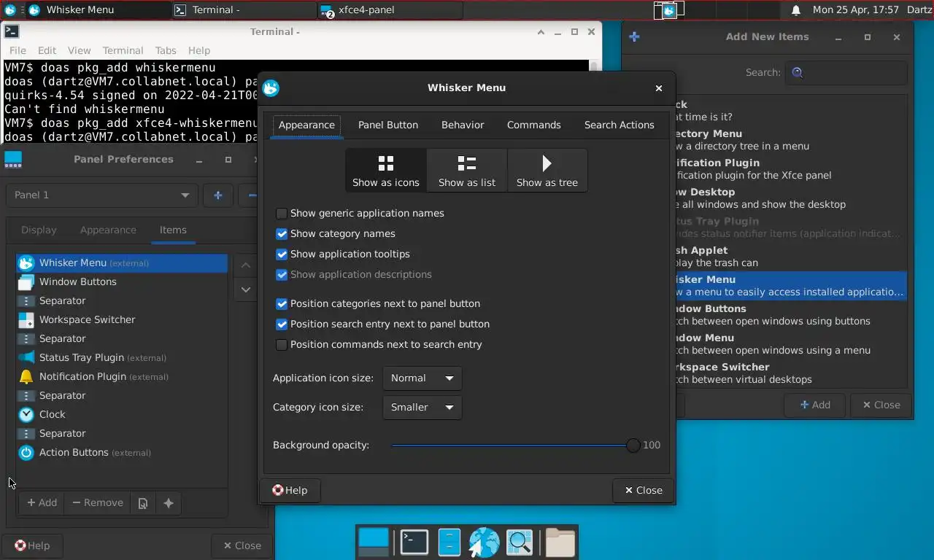Click Action Buttons power icon in list
934x560 pixels.
[26, 452]
